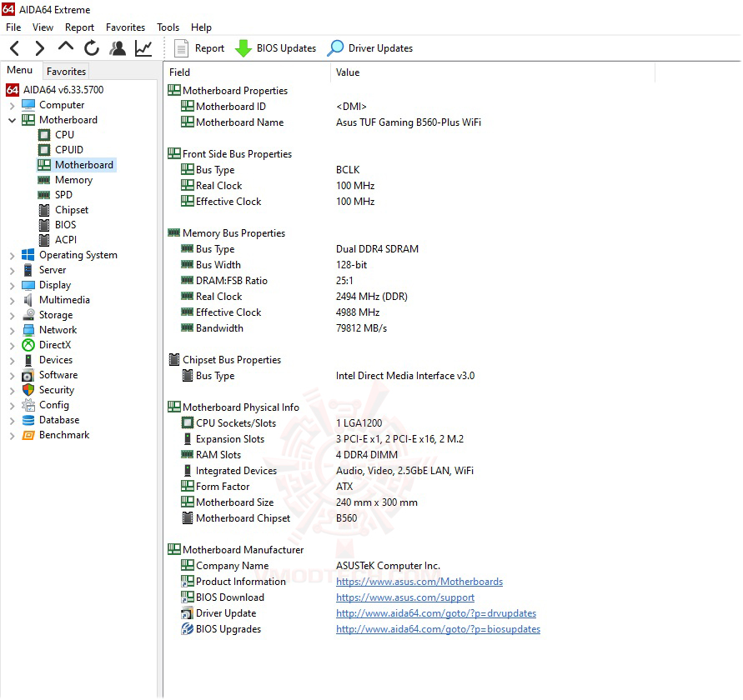Click the BIOS Updates toolbar label
This screenshot has width=743, height=700.
pos(286,48)
